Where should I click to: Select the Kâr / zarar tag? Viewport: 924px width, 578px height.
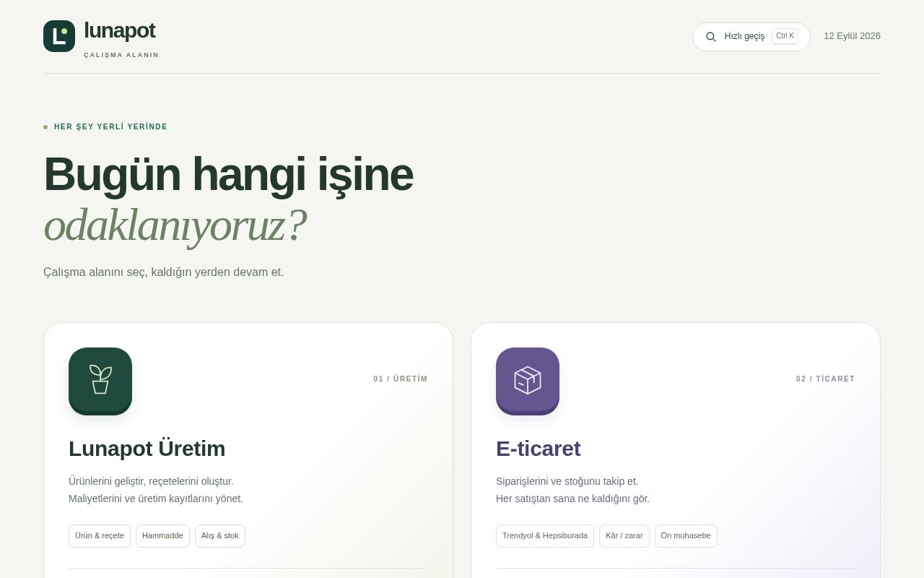[624, 536]
